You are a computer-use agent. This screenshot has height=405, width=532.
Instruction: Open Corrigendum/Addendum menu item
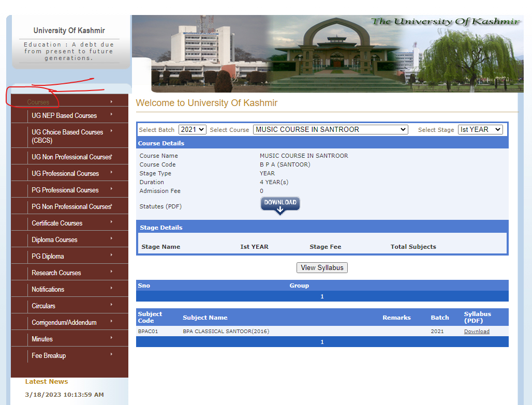tap(69, 323)
